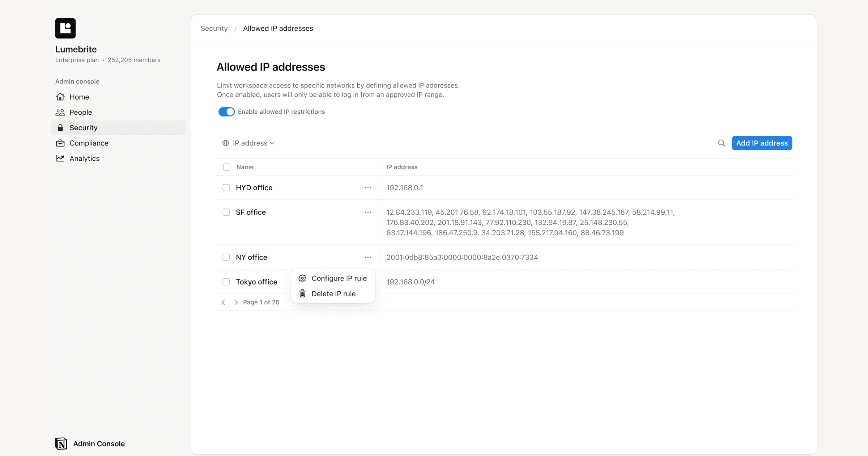Open search using the magnifying glass icon

[721, 143]
